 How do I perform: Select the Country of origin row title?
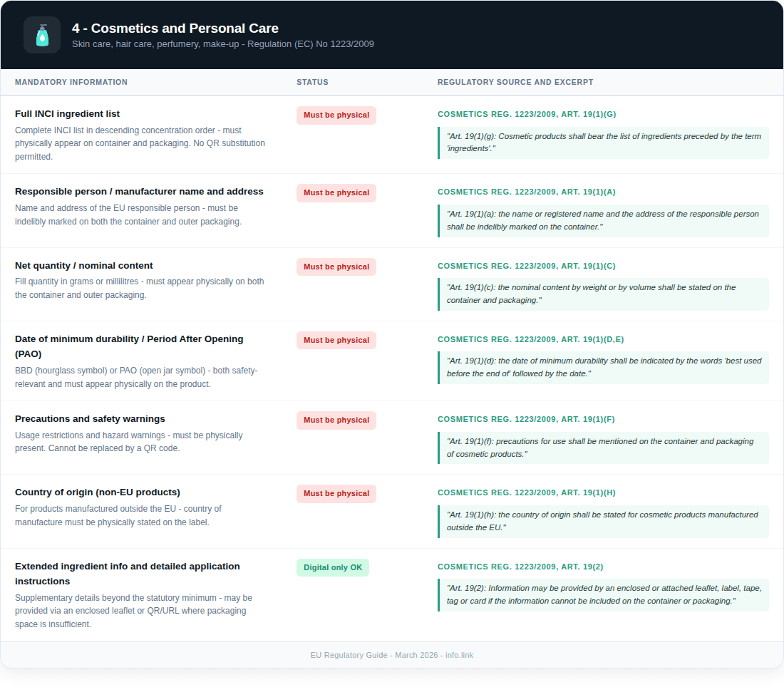pos(98,492)
